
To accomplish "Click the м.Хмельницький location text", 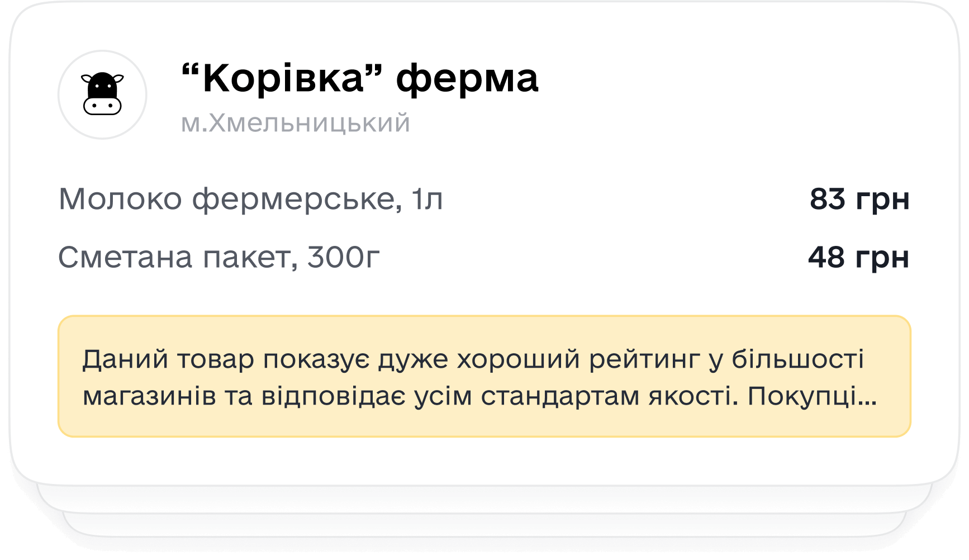I will click(296, 123).
